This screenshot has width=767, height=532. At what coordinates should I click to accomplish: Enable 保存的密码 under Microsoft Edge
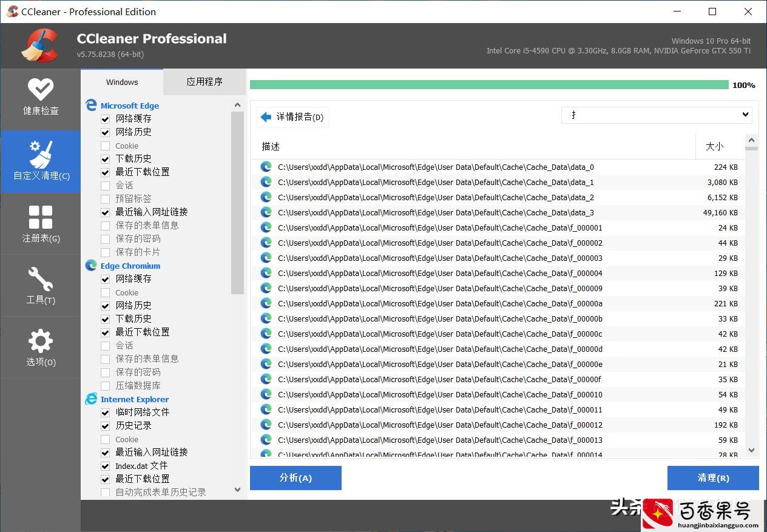(x=106, y=239)
